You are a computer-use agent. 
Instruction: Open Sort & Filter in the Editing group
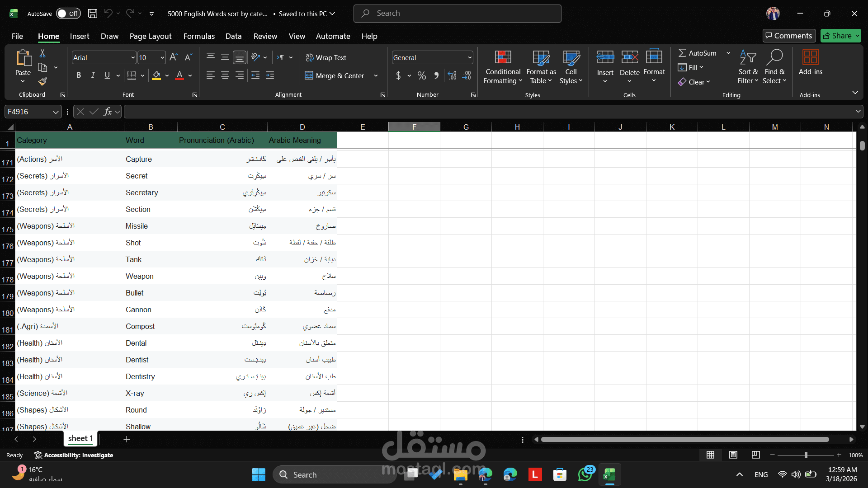748,66
